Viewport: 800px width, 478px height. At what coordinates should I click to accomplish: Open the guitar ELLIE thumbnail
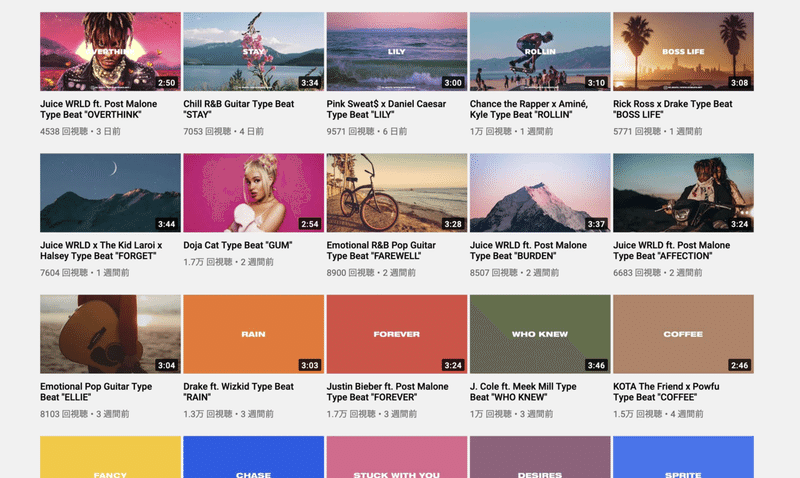(110, 334)
